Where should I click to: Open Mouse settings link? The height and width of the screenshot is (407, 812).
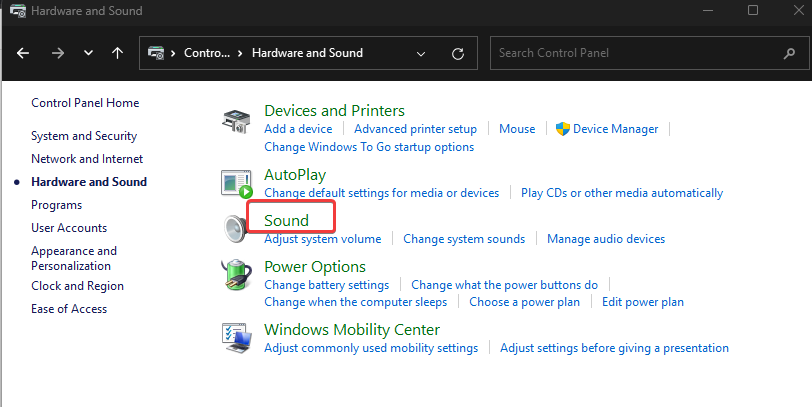click(517, 129)
